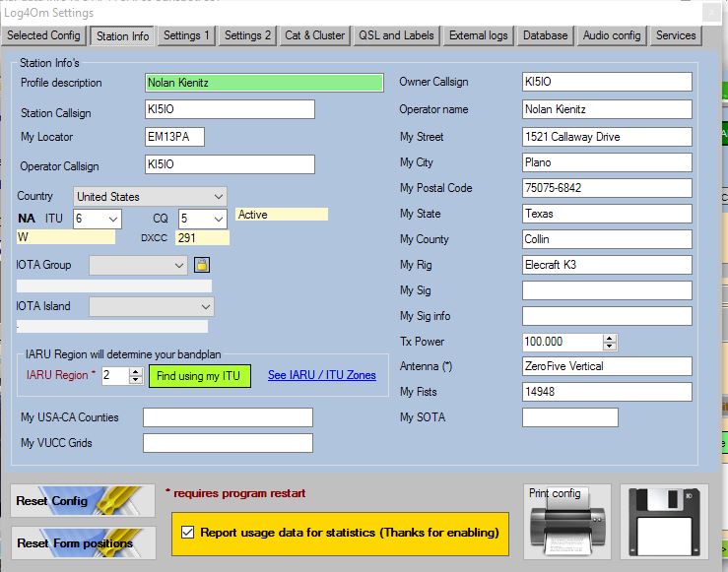The image size is (728, 572).
Task: Click the My Fists field
Action: click(x=607, y=392)
